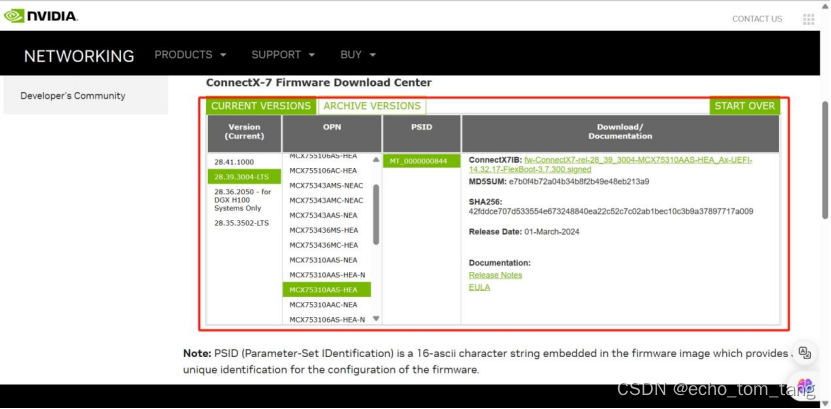Click the START OVER button
The image size is (831, 409).
745,105
